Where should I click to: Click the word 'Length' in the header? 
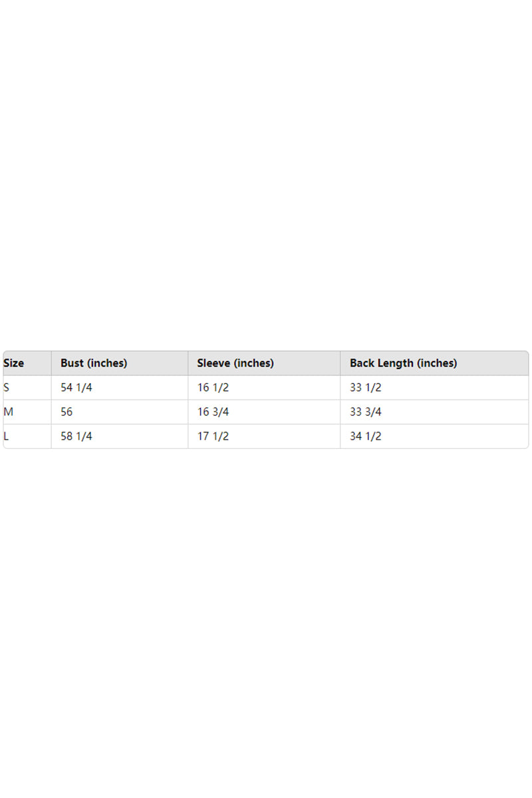[397, 363]
